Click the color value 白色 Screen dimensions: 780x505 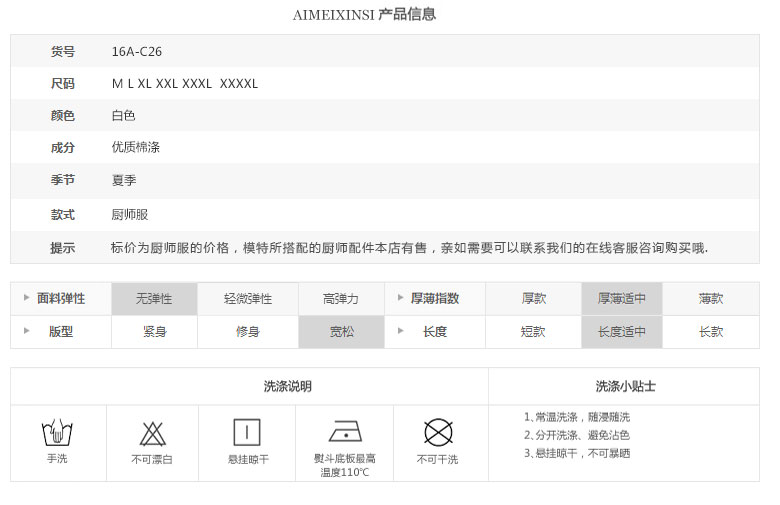(123, 115)
